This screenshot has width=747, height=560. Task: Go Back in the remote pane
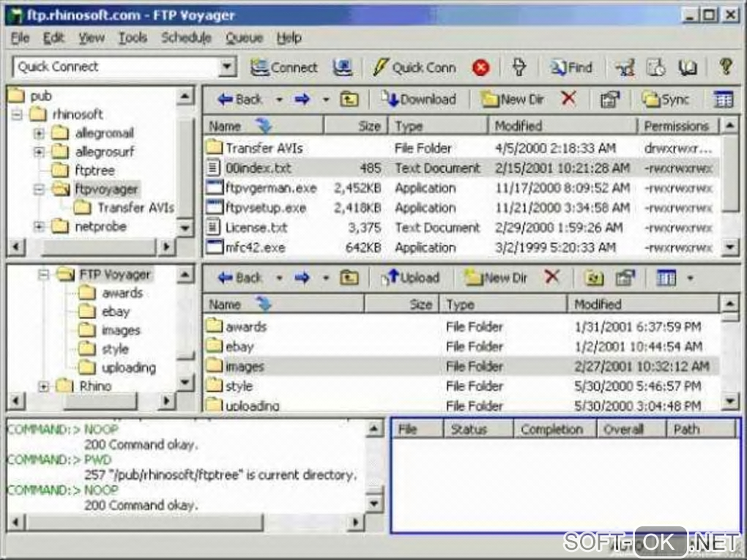pyautogui.click(x=239, y=100)
